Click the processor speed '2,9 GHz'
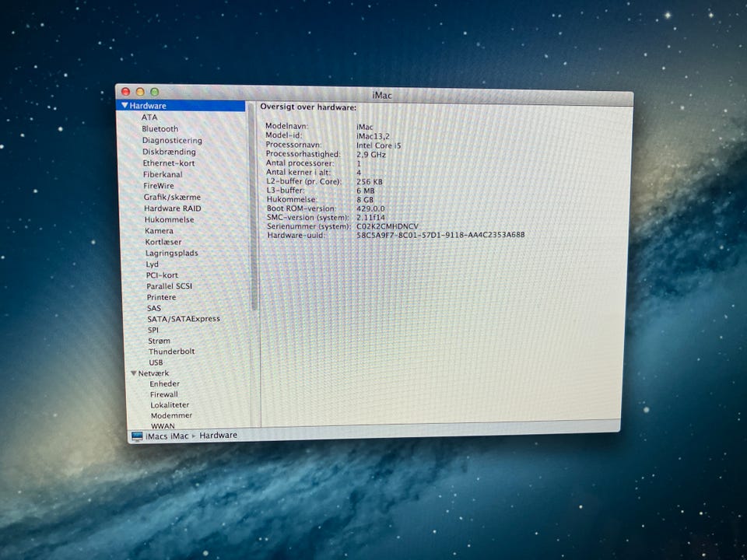 (371, 155)
